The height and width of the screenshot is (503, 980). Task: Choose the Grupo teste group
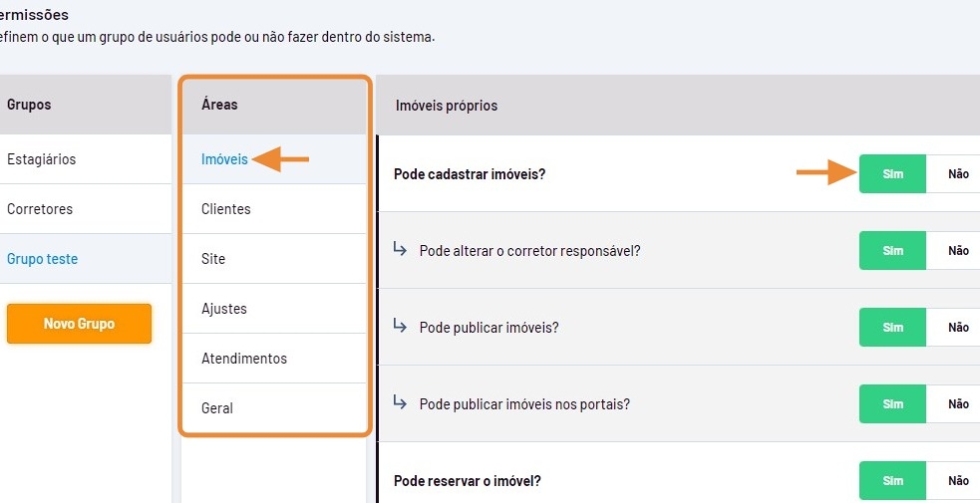tap(43, 259)
